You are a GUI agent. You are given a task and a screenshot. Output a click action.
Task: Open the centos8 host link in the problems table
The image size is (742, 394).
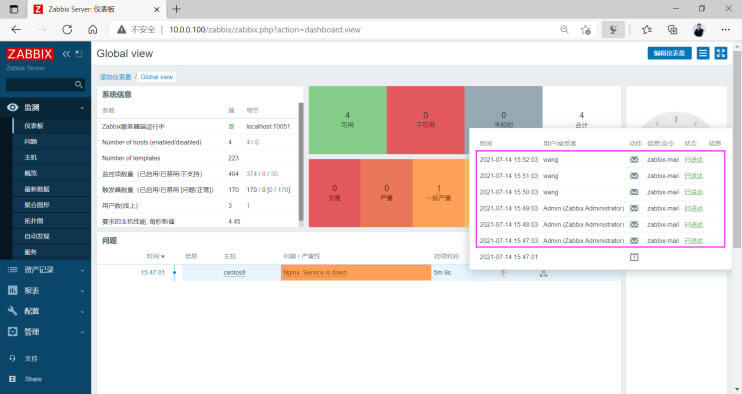(234, 273)
